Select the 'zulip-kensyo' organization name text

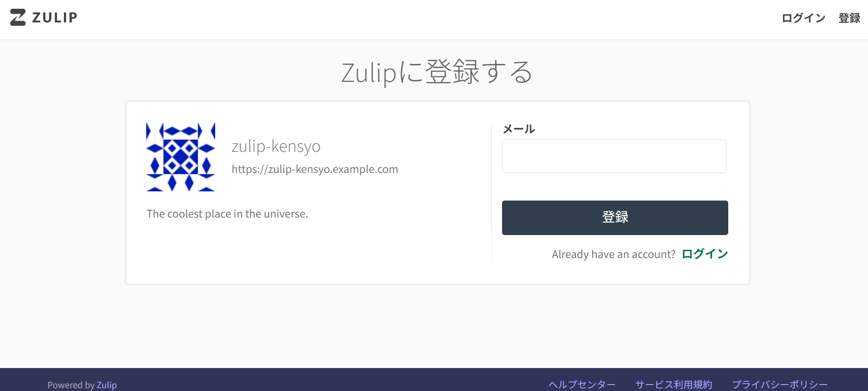(276, 146)
